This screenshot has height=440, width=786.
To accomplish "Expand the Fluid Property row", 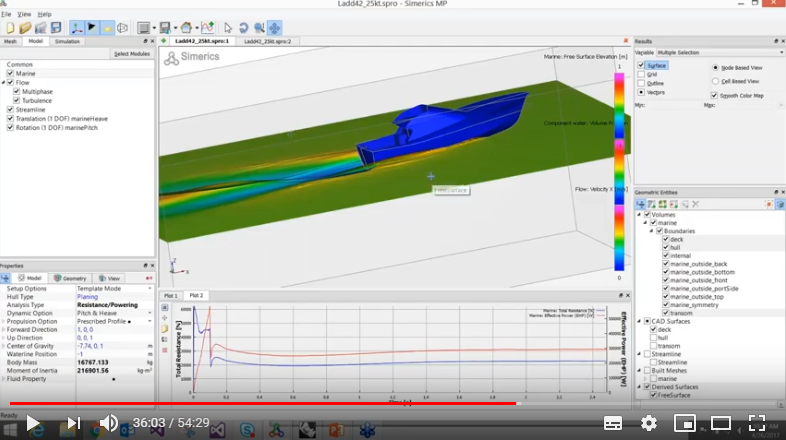I will click(4, 379).
